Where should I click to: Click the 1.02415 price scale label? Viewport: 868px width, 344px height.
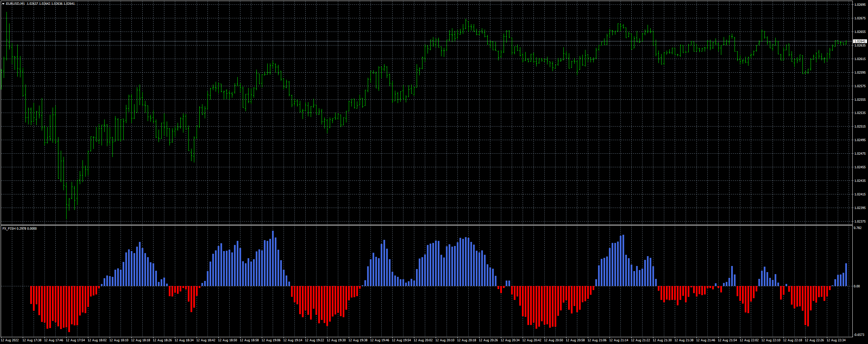pyautogui.click(x=860, y=194)
